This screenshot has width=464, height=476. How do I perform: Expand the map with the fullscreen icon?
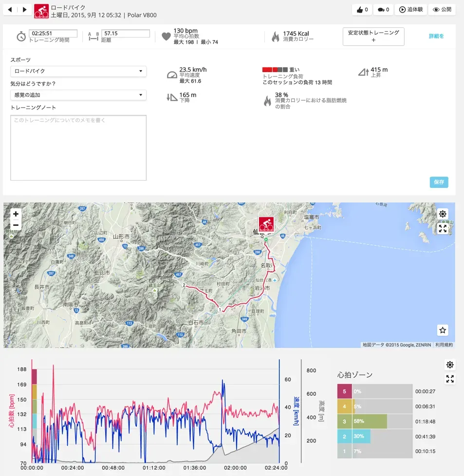(x=443, y=228)
